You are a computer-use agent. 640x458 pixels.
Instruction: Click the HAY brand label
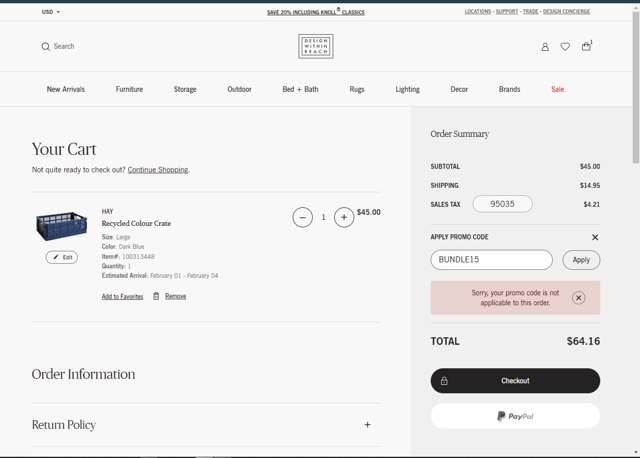[x=107, y=211]
